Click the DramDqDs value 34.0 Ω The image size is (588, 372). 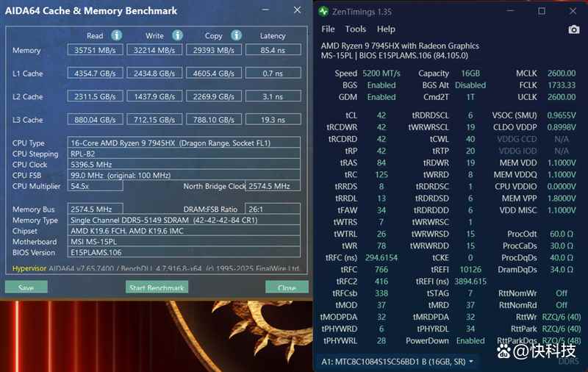coord(561,270)
